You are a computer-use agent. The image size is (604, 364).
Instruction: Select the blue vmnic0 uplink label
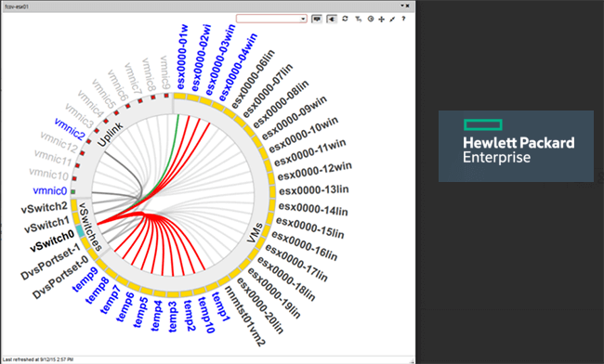click(x=50, y=190)
